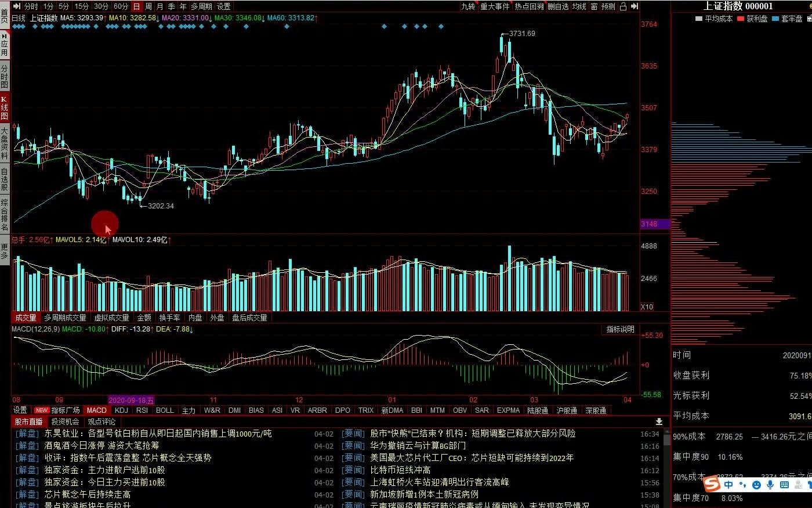Select 成交量 volume tab
Viewport: 812px width, 508px height.
point(26,318)
